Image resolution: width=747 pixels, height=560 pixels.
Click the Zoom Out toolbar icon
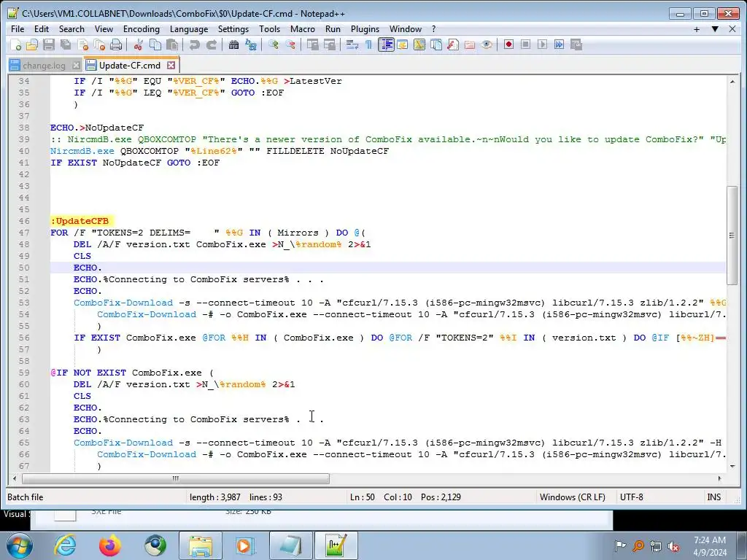[x=290, y=44]
